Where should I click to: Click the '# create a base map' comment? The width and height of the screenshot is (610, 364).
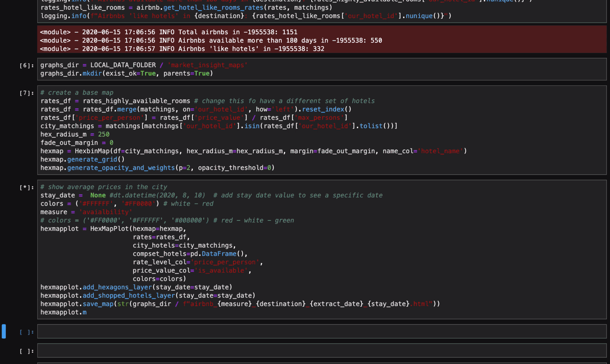(x=77, y=93)
